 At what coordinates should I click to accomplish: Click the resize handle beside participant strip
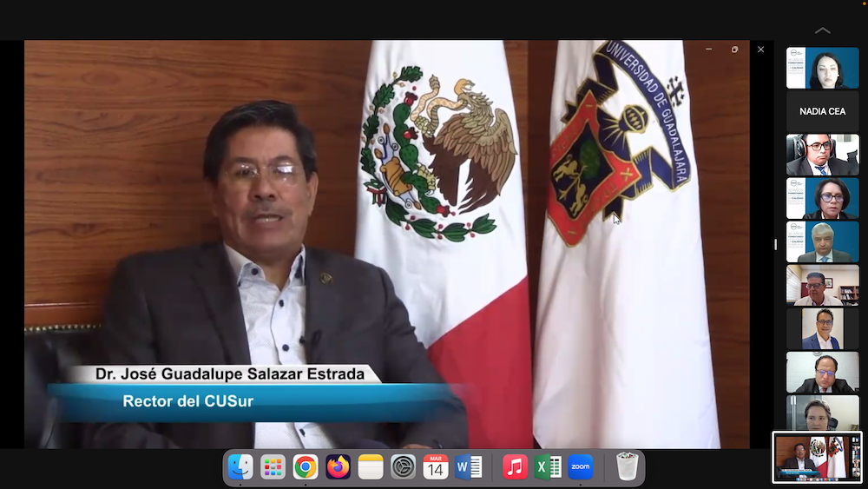(776, 245)
